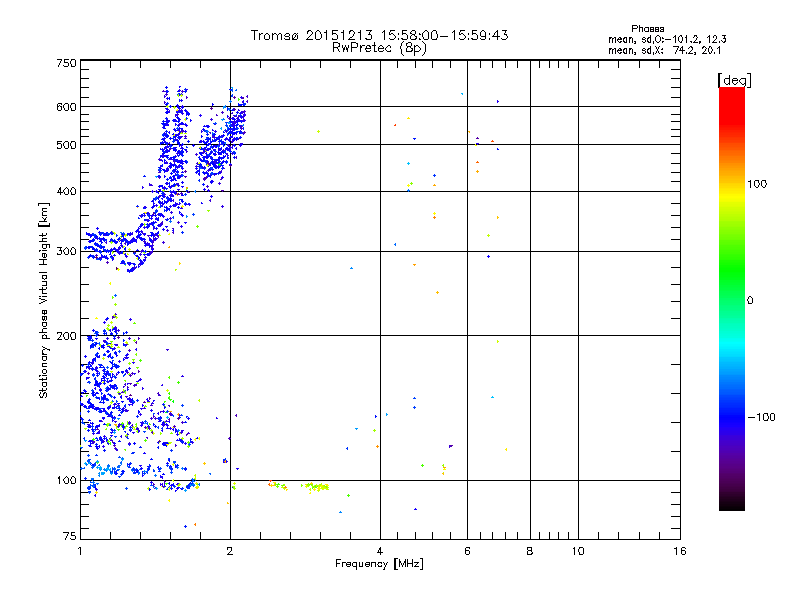Click the y-axis '200' tick label
This screenshot has height=600, width=800.
pyautogui.click(x=66, y=336)
